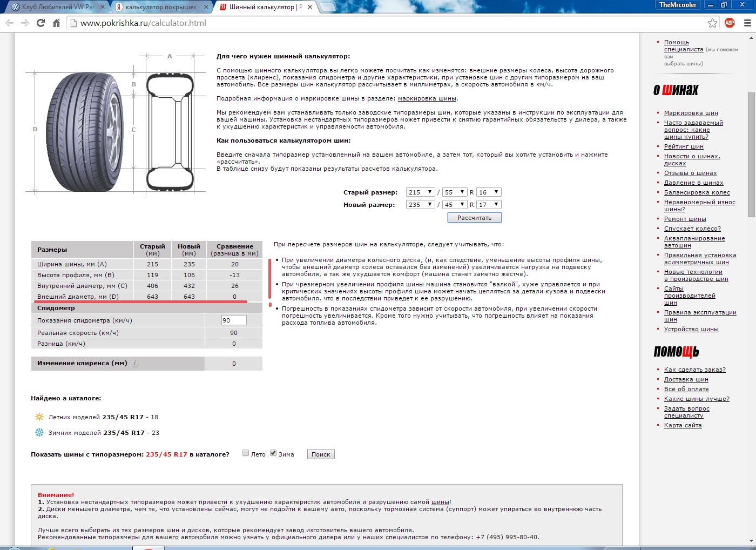Open Давление в шинах link
Screen dimensions: 756x550
coord(694,183)
